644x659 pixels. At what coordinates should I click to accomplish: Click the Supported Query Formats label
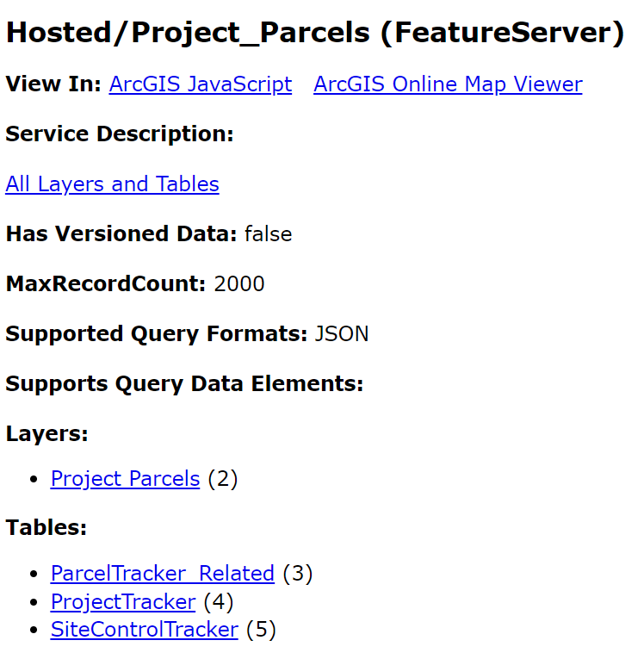(156, 334)
